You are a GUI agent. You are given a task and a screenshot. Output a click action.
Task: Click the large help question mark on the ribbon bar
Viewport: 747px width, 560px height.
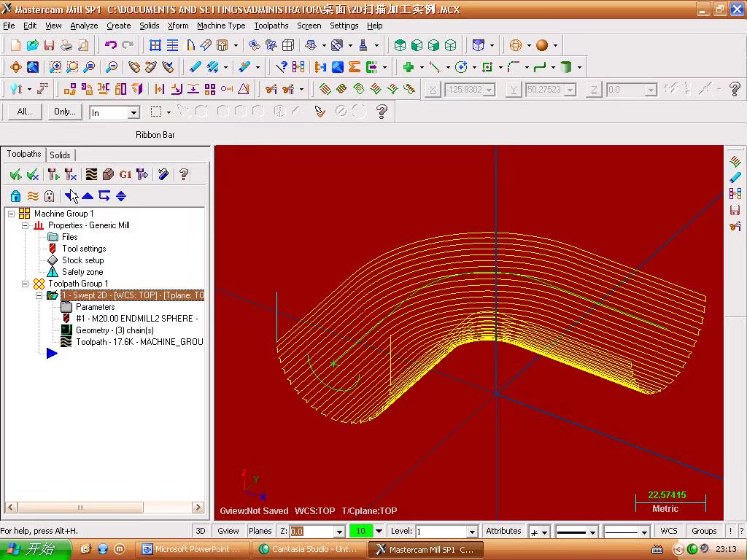735,89
